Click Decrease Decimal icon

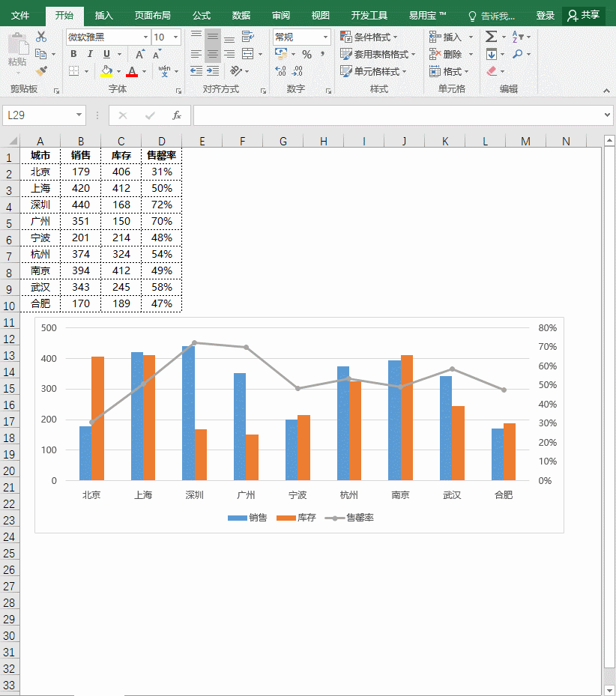tap(297, 71)
